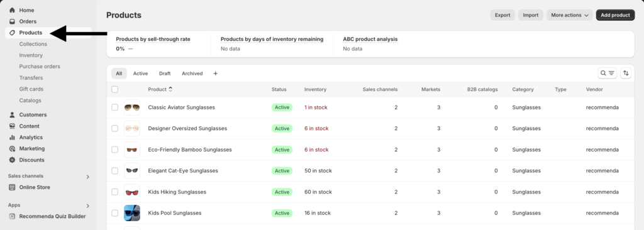Select Elegant Cat-Eye Sunglasses checkbox
The width and height of the screenshot is (644, 230).
114,171
